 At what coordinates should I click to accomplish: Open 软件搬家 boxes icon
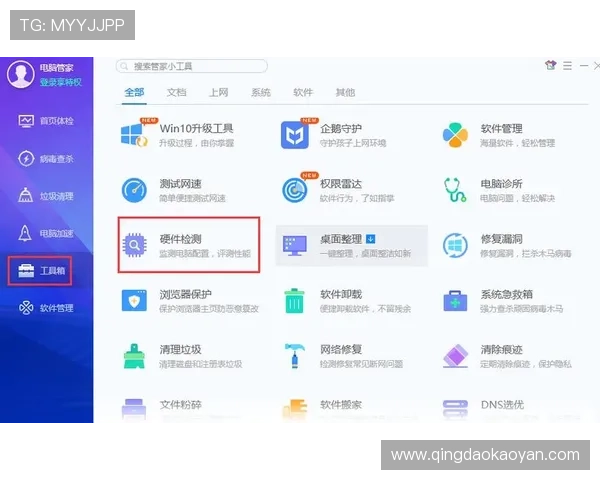[295, 409]
